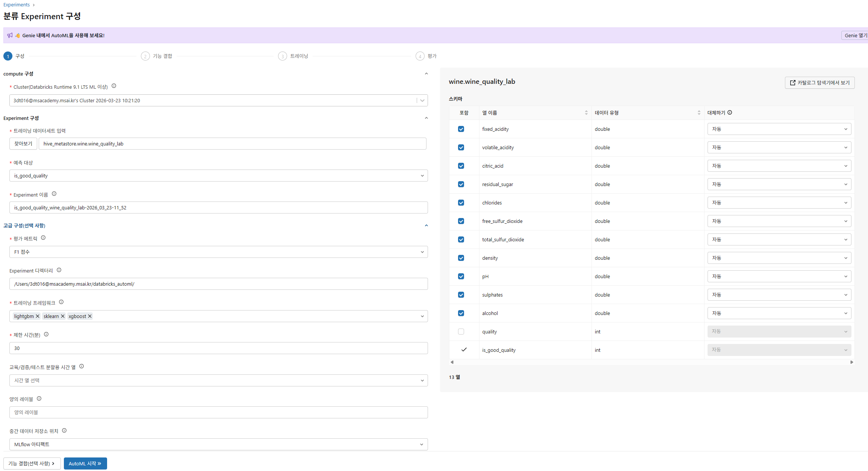Click the 제한 시간 input field
The image size is (868, 471).
[218, 348]
